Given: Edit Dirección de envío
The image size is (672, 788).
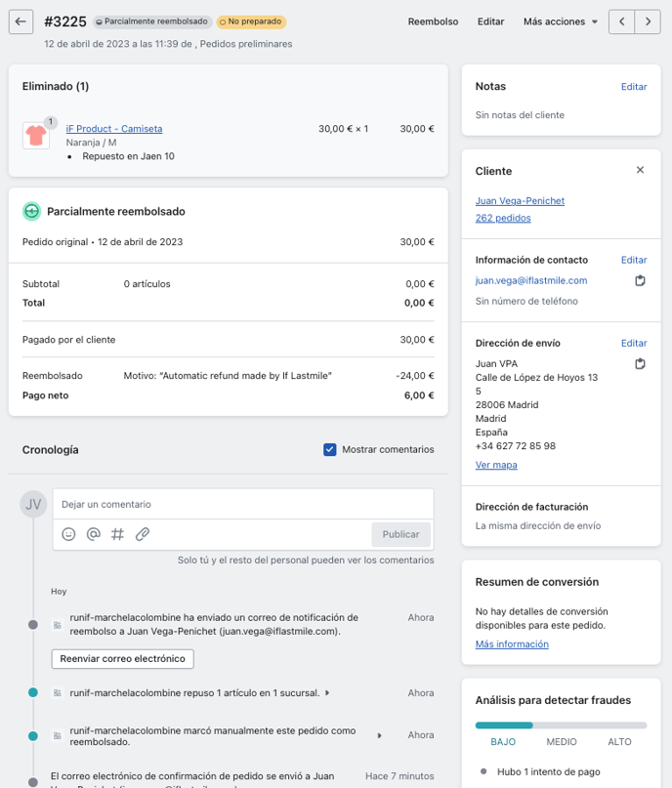Looking at the screenshot, I should point(634,343).
